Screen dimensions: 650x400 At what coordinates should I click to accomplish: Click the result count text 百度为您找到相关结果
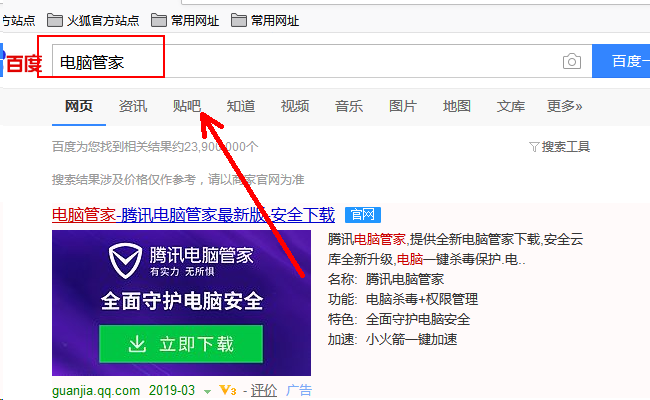[x=155, y=146]
